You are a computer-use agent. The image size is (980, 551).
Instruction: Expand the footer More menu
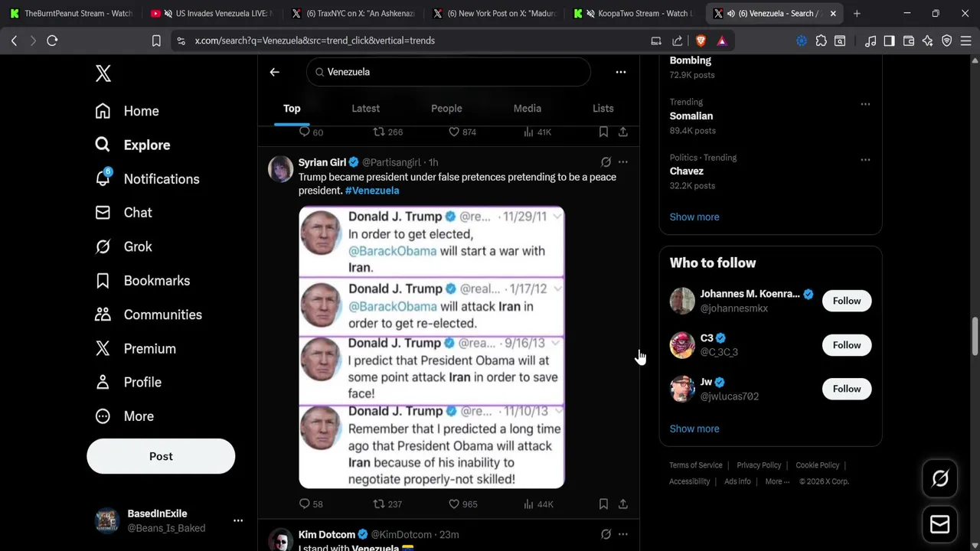(777, 481)
